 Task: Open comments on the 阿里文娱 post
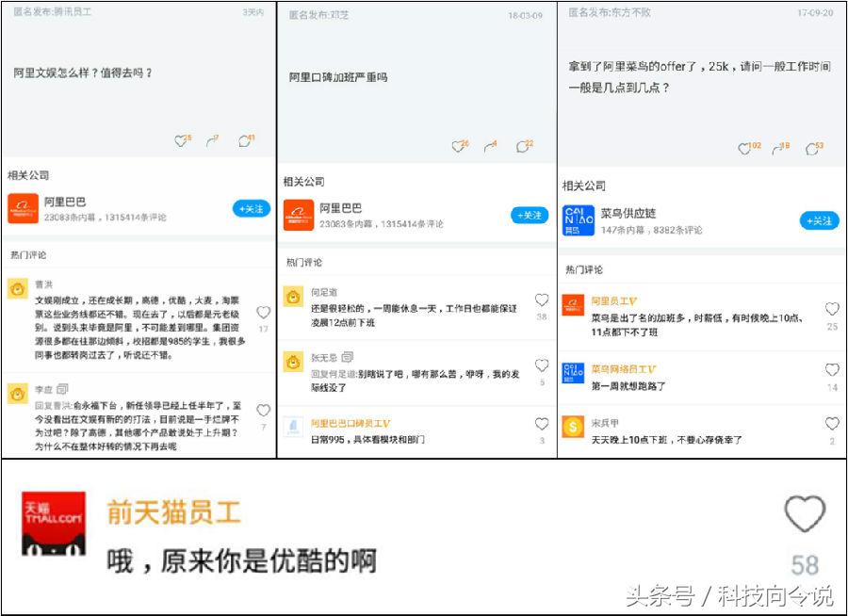(245, 139)
